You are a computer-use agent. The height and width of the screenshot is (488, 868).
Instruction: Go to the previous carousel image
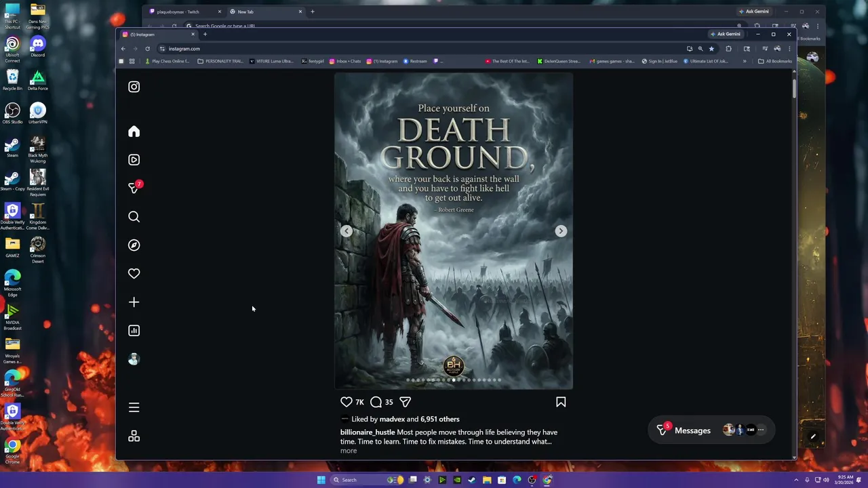(347, 231)
